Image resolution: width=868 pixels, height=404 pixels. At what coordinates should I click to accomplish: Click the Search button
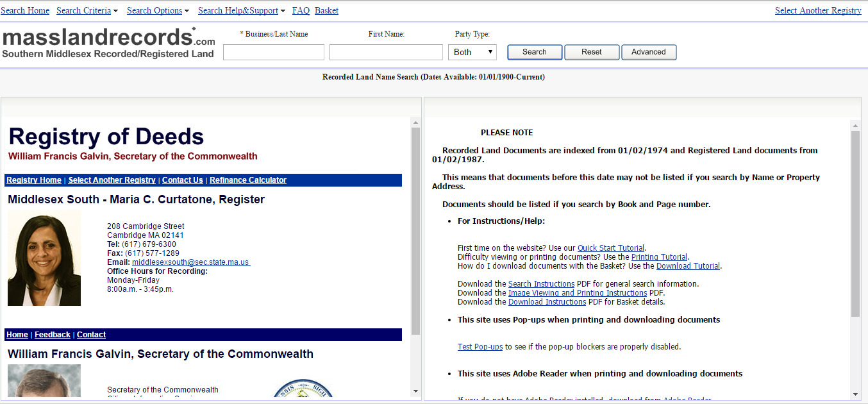coord(534,52)
